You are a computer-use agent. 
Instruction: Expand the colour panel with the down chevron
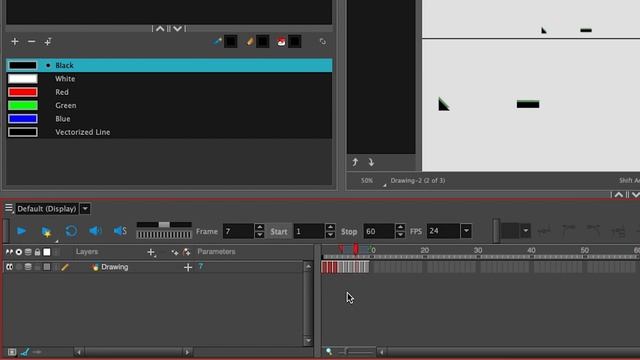[178, 29]
